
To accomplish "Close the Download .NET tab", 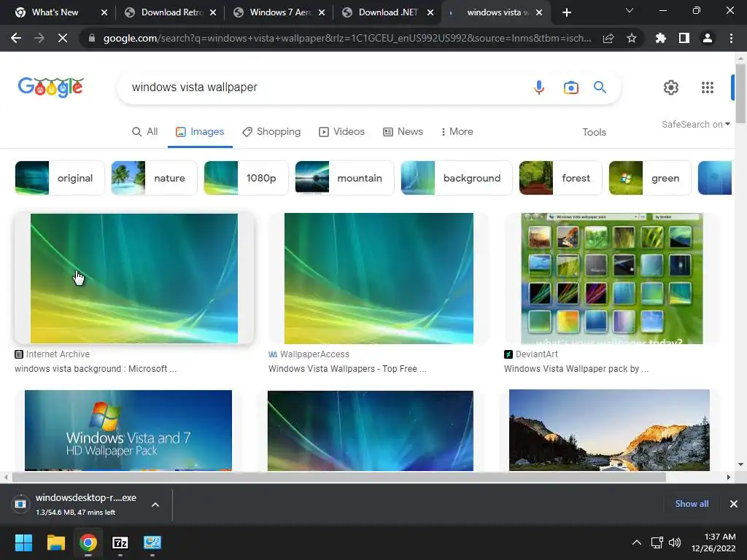I will pos(430,12).
